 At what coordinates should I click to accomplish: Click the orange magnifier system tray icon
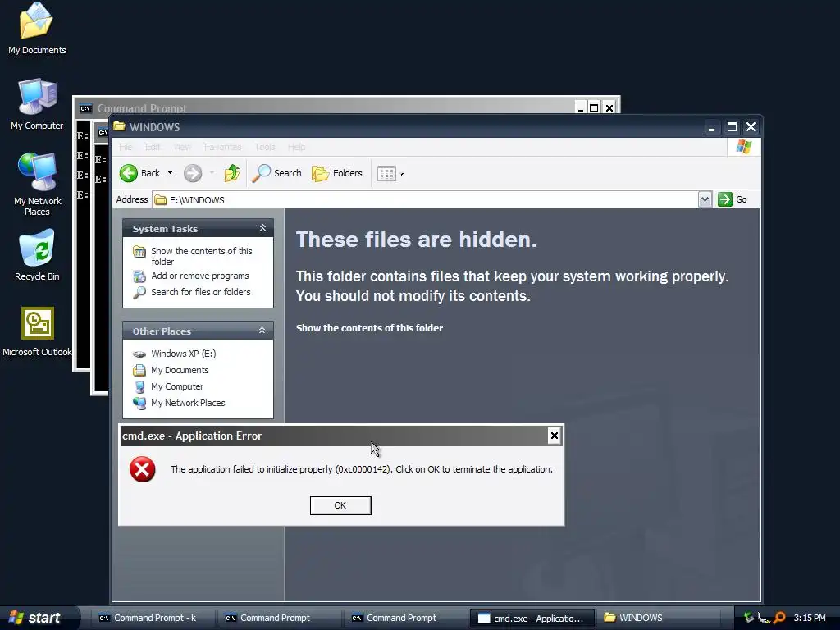click(779, 618)
